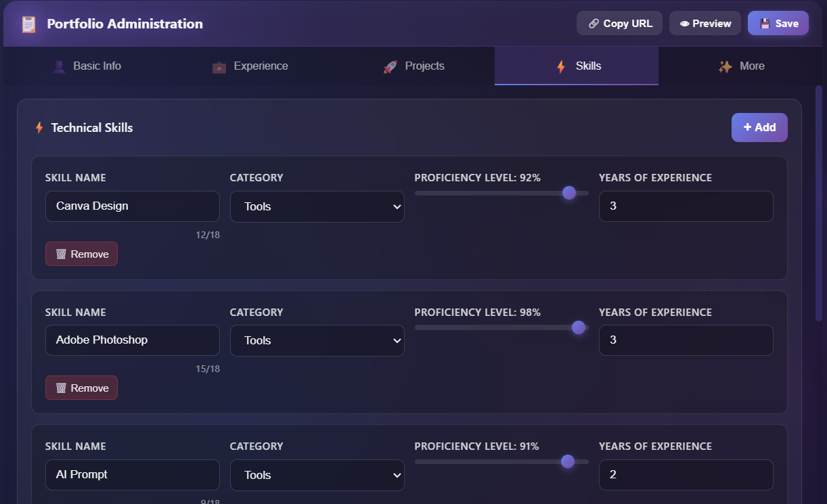Click the proficiency slider handle for Canva Design

pyautogui.click(x=569, y=193)
